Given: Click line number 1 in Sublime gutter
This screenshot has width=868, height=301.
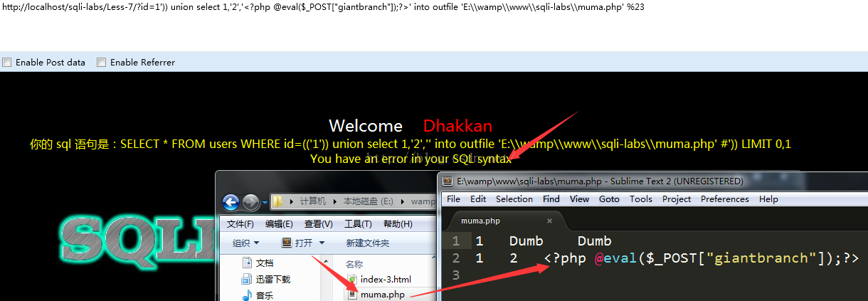Looking at the screenshot, I should 457,241.
